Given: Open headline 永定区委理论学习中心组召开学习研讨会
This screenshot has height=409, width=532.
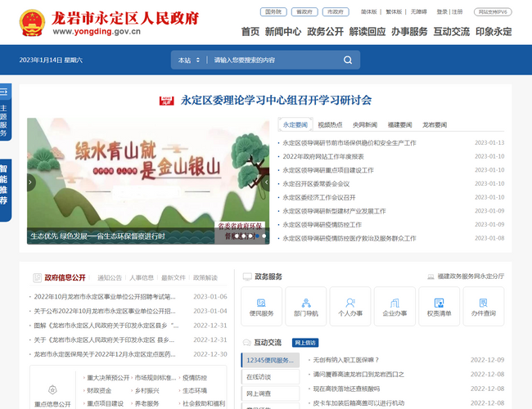Looking at the screenshot, I should (x=276, y=101).
